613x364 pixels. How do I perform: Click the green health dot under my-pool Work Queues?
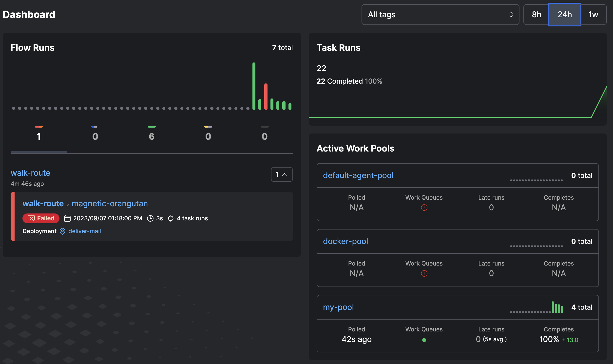[424, 340]
